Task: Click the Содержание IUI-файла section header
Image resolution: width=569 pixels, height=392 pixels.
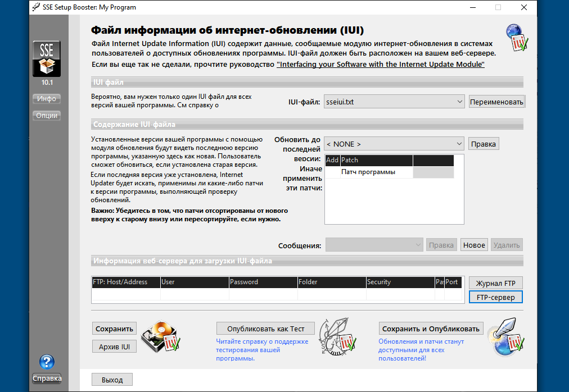Action: (x=307, y=124)
